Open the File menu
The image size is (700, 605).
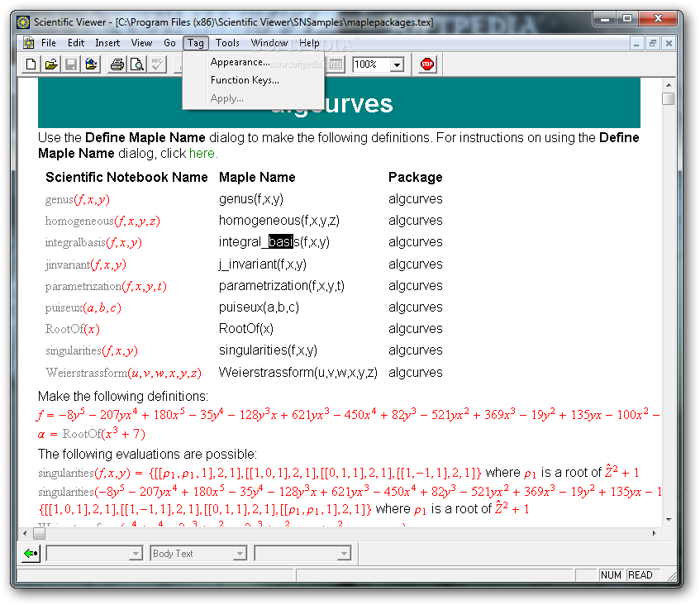click(48, 43)
